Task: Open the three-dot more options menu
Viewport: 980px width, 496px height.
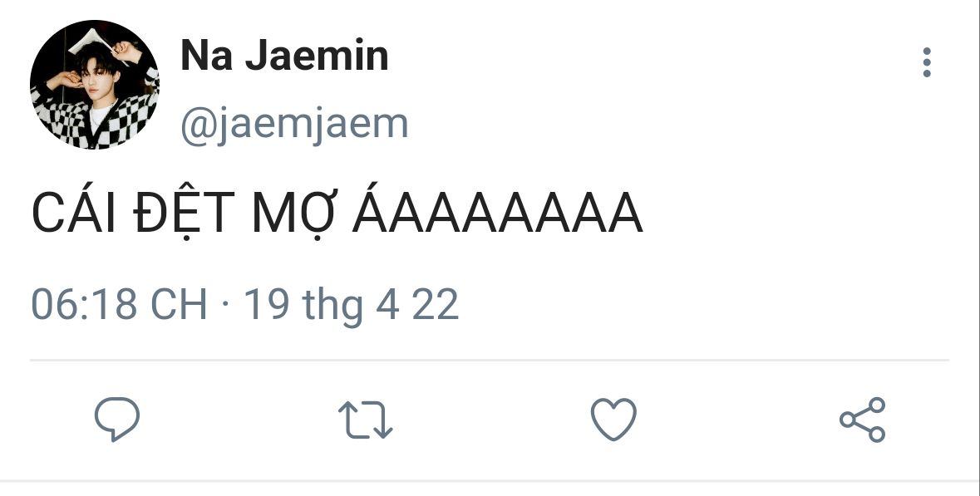Action: point(926,62)
